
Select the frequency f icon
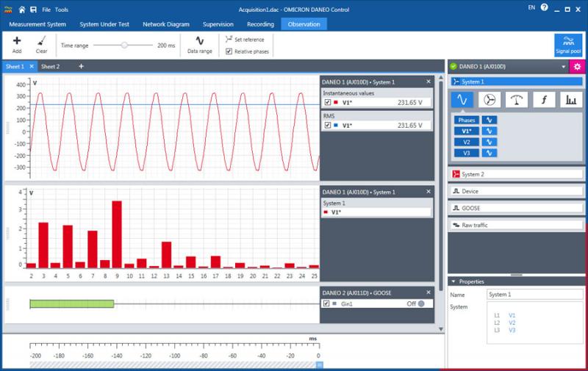pyautogui.click(x=544, y=100)
